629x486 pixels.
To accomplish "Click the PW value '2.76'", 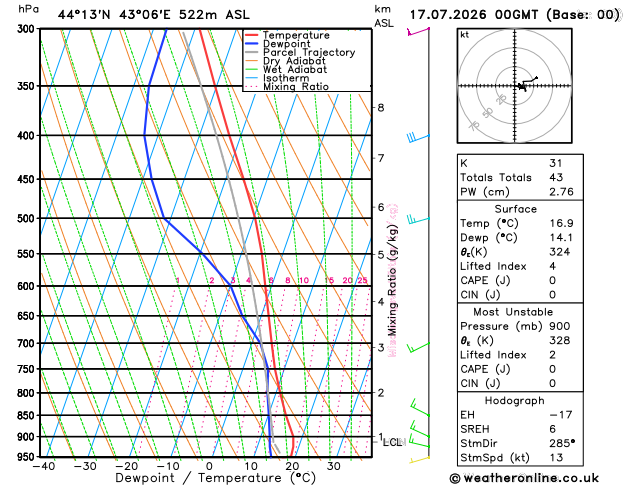I will coord(561,192).
